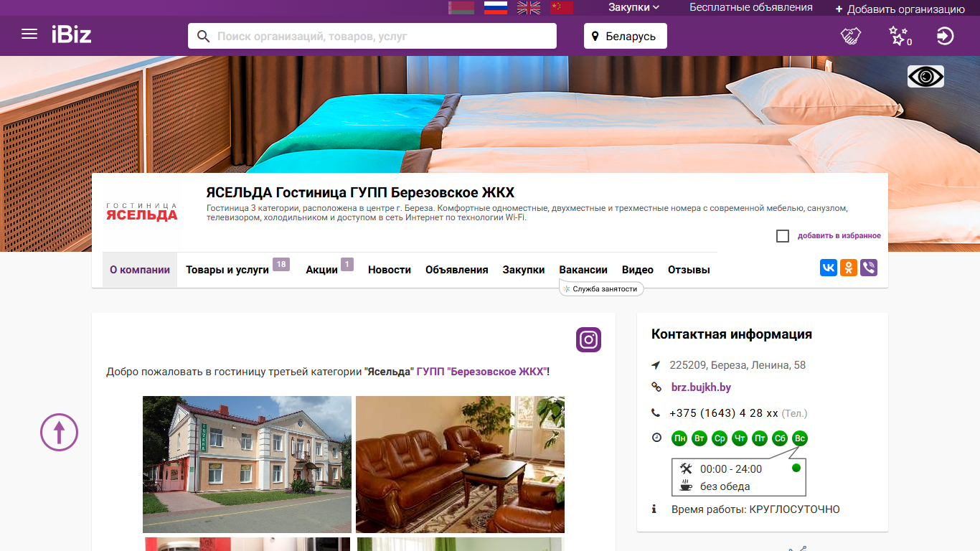Click the iBiz logo

point(71,34)
